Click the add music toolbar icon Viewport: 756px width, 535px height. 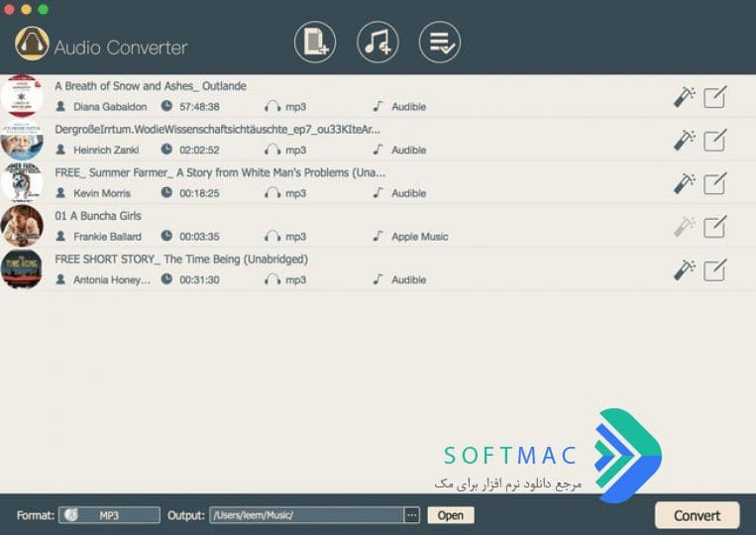378,42
